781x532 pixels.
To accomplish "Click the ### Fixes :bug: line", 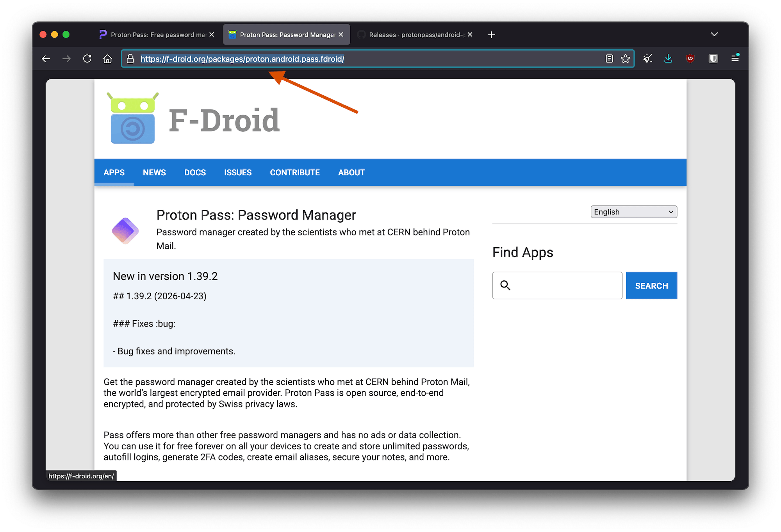I will point(144,324).
